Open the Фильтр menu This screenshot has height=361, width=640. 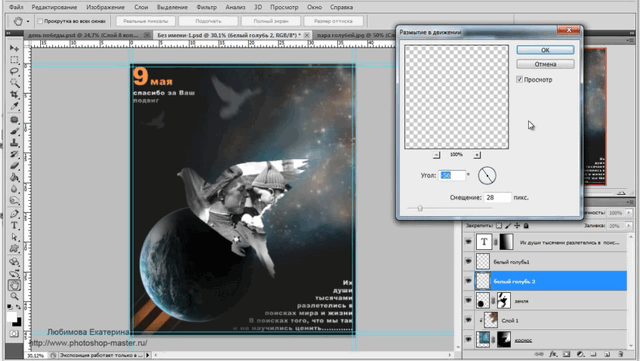(207, 7)
